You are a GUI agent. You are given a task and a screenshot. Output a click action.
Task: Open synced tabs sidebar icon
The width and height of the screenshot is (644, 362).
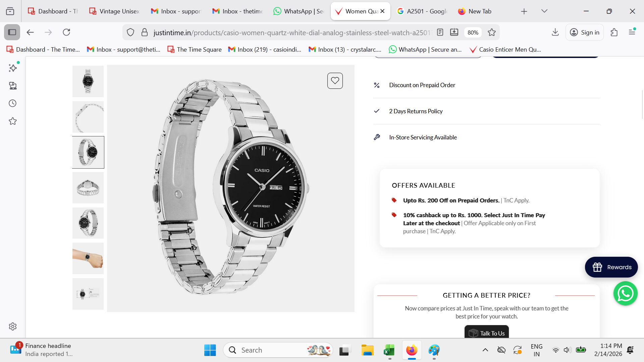point(13,86)
